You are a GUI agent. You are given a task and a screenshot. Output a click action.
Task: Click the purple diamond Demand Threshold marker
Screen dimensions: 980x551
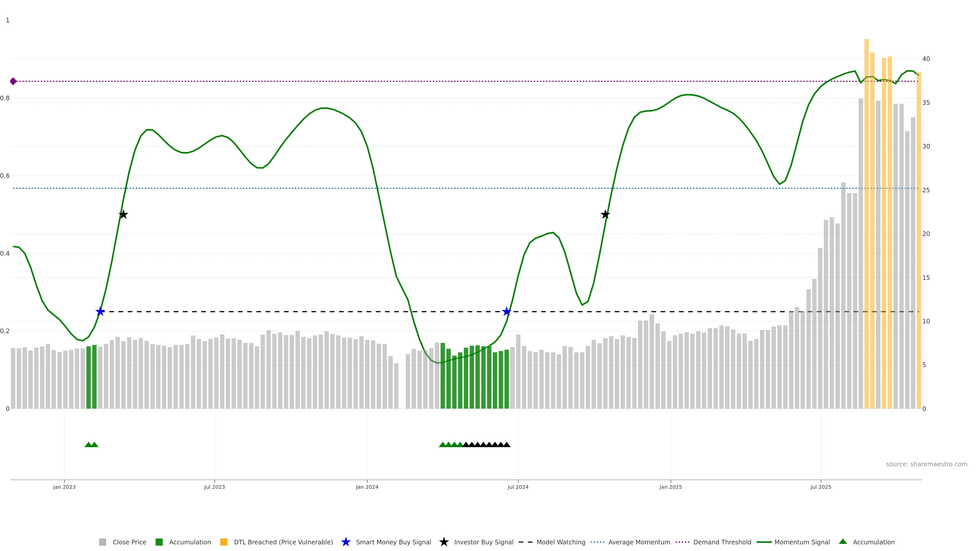13,81
